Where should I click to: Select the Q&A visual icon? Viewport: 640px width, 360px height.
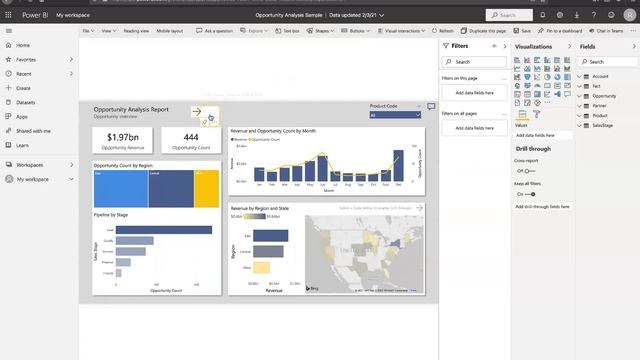[x=567, y=94]
